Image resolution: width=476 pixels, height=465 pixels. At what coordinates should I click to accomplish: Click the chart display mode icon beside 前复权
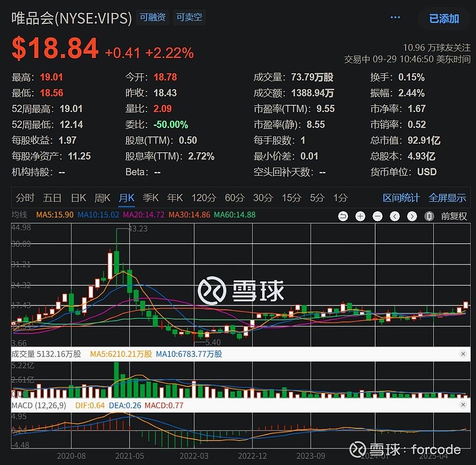[x=429, y=216]
